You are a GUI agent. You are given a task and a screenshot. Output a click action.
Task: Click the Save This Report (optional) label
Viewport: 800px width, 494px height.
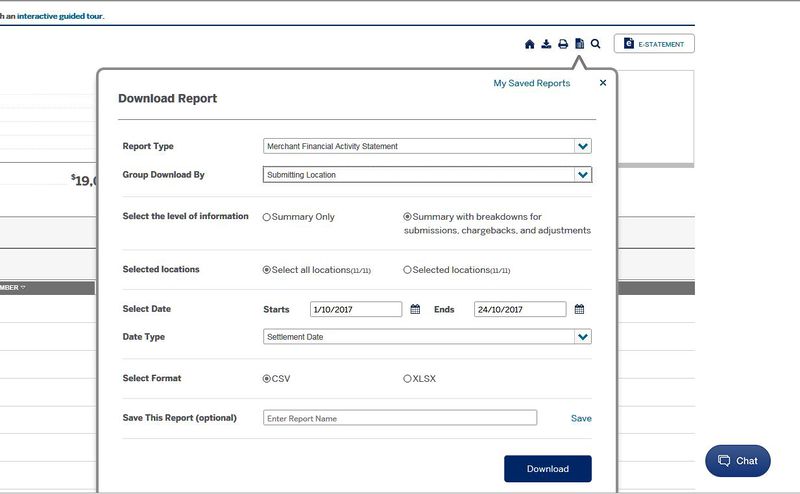click(x=180, y=418)
